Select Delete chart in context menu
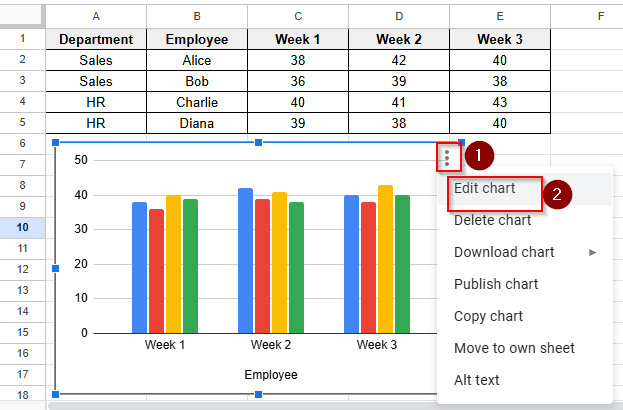 point(525,220)
